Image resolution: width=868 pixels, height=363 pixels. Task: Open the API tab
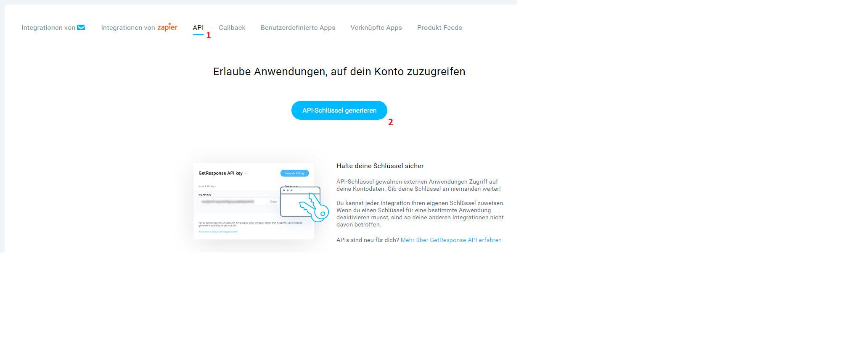point(198,28)
